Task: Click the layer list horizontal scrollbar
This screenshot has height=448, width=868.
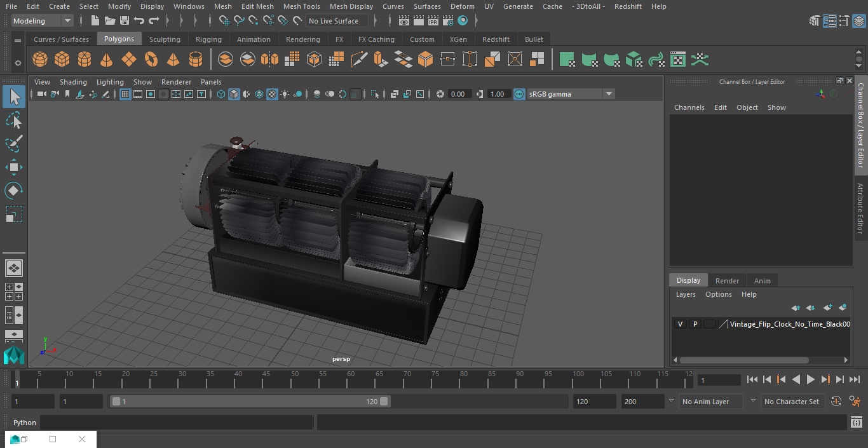Action: (x=744, y=360)
